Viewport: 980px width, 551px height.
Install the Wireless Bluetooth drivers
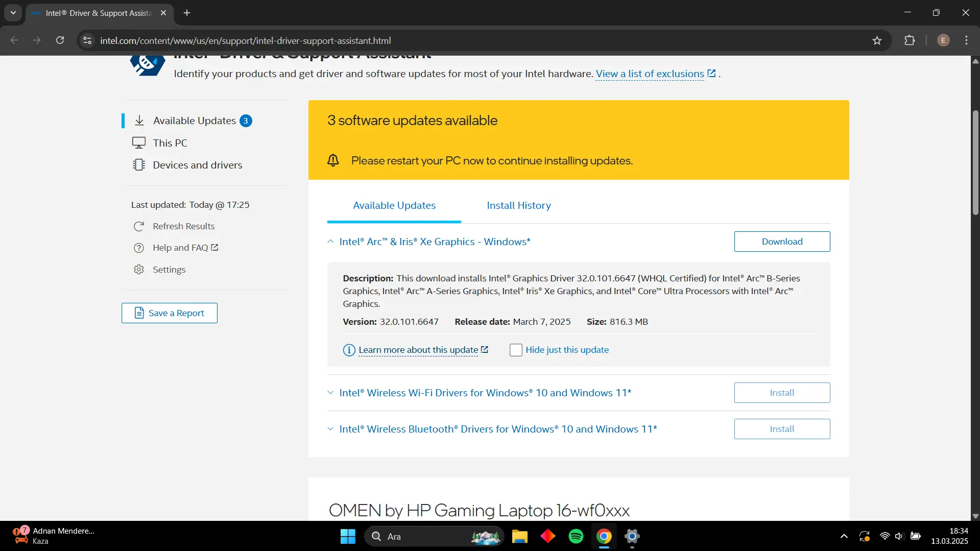pyautogui.click(x=782, y=429)
